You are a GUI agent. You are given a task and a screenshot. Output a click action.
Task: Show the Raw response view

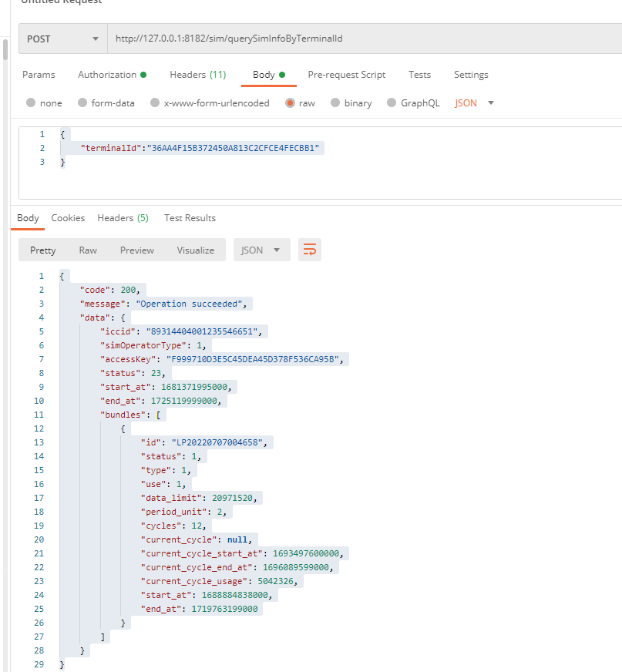(88, 250)
